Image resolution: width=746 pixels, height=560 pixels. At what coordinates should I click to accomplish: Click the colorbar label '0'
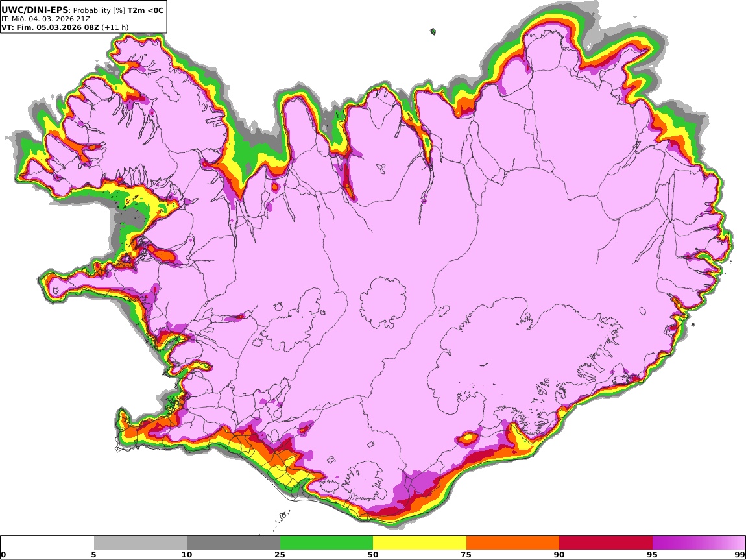[3, 555]
